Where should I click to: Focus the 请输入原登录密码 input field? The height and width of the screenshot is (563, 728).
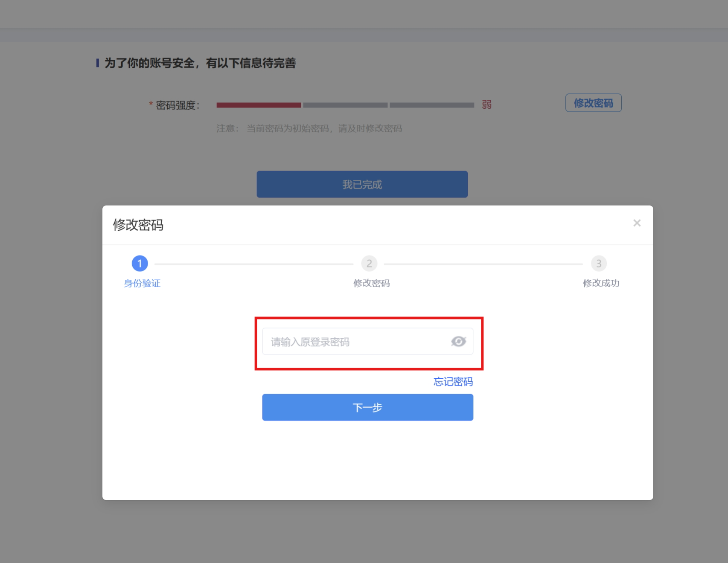point(367,341)
